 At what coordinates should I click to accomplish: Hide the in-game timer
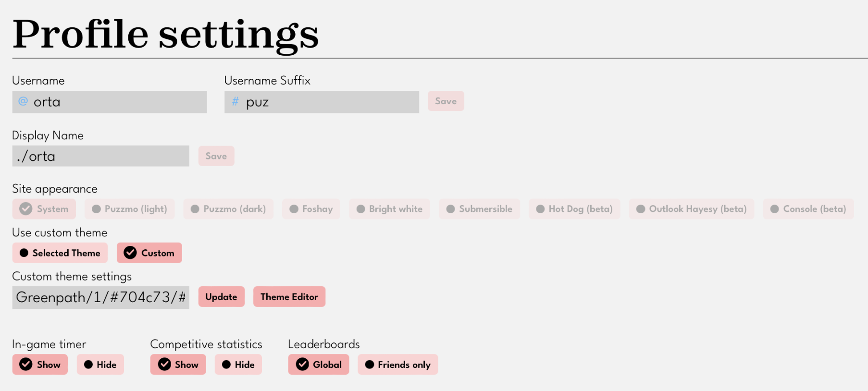tap(100, 365)
